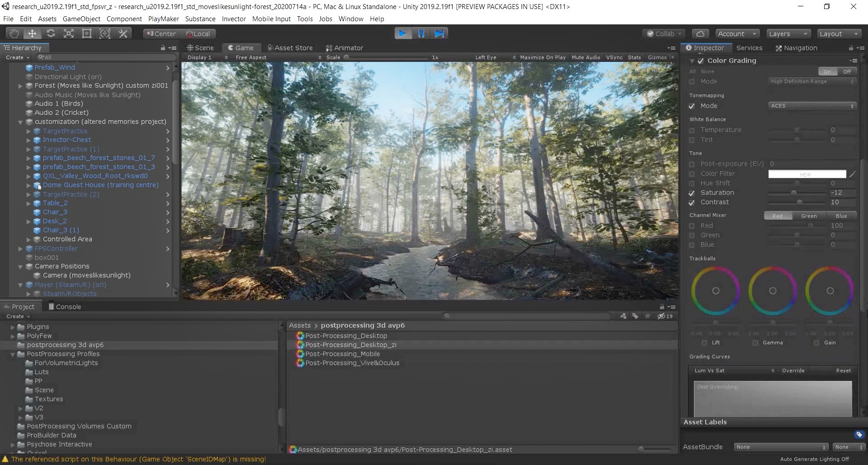Open the Tonemapping Mode ACES dropdown

point(812,106)
